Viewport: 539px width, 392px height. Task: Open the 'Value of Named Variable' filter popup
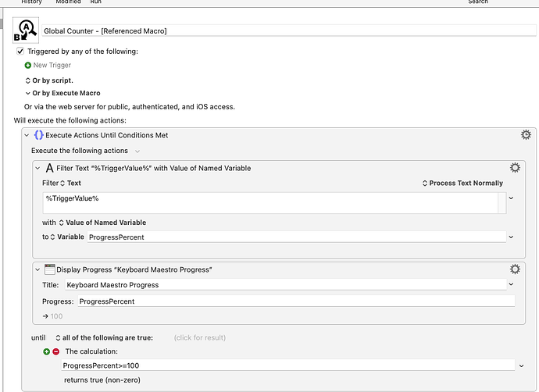[x=102, y=223]
